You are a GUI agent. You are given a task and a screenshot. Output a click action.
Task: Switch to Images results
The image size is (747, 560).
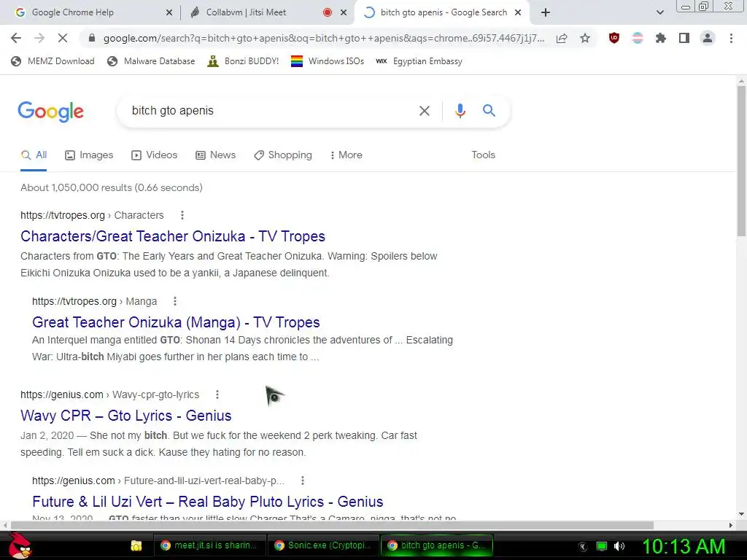click(x=89, y=155)
